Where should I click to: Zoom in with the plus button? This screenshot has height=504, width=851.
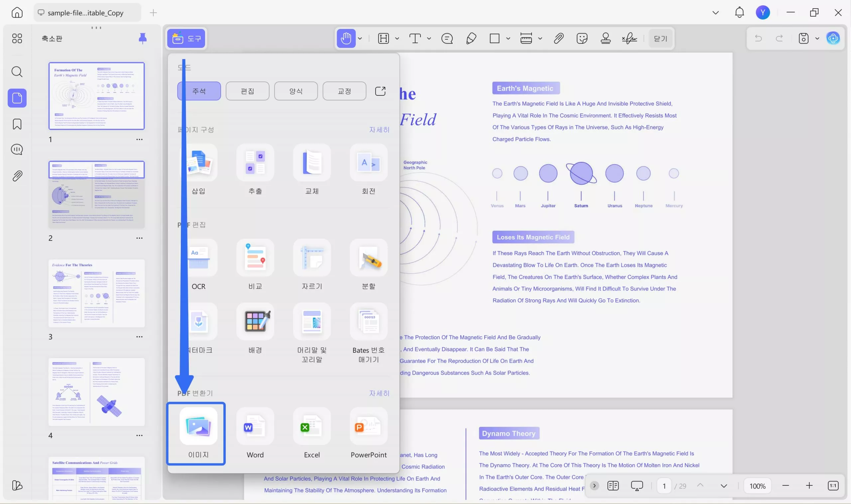809,486
